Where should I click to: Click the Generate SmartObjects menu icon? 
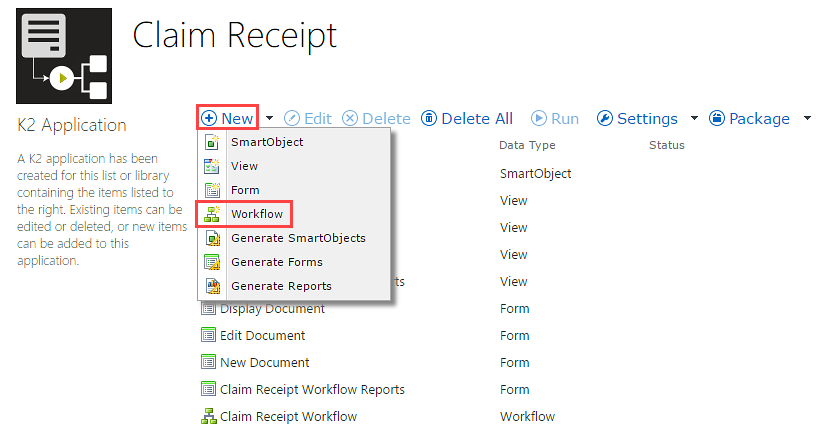click(212, 238)
